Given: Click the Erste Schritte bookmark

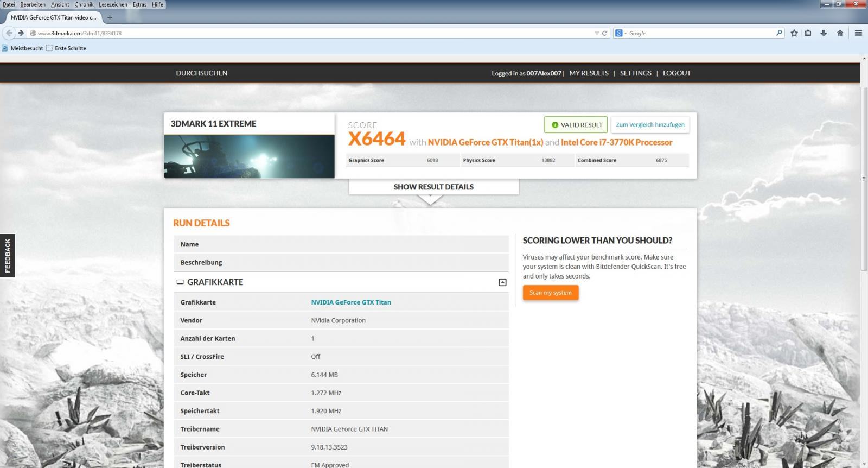Looking at the screenshot, I should (66, 48).
